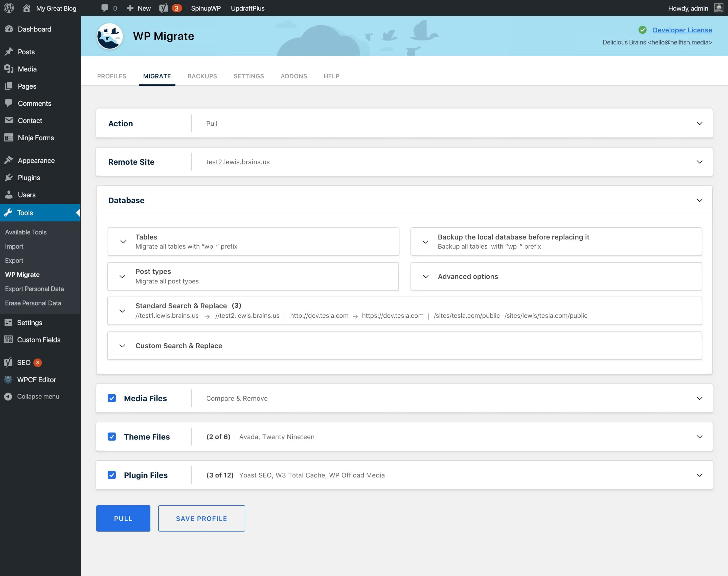Image resolution: width=728 pixels, height=576 pixels.
Task: Click the Users person icon
Action: pyautogui.click(x=9, y=195)
